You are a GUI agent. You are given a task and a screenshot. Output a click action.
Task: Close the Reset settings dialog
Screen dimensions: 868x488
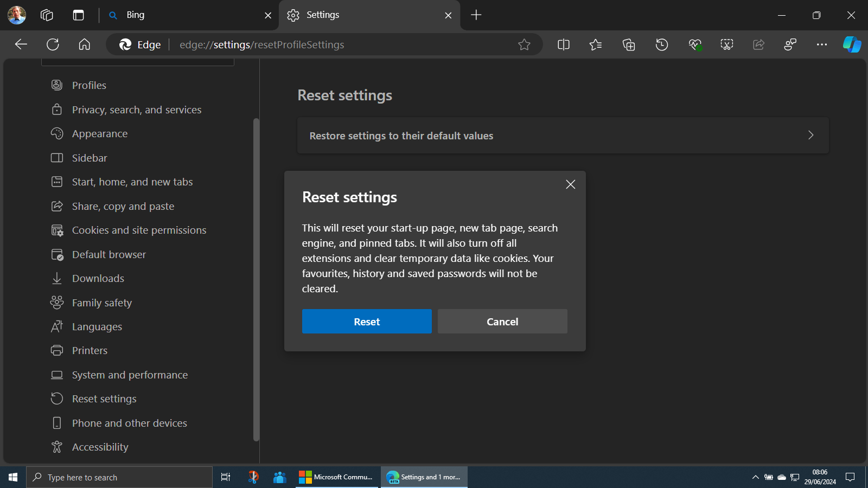pyautogui.click(x=570, y=184)
